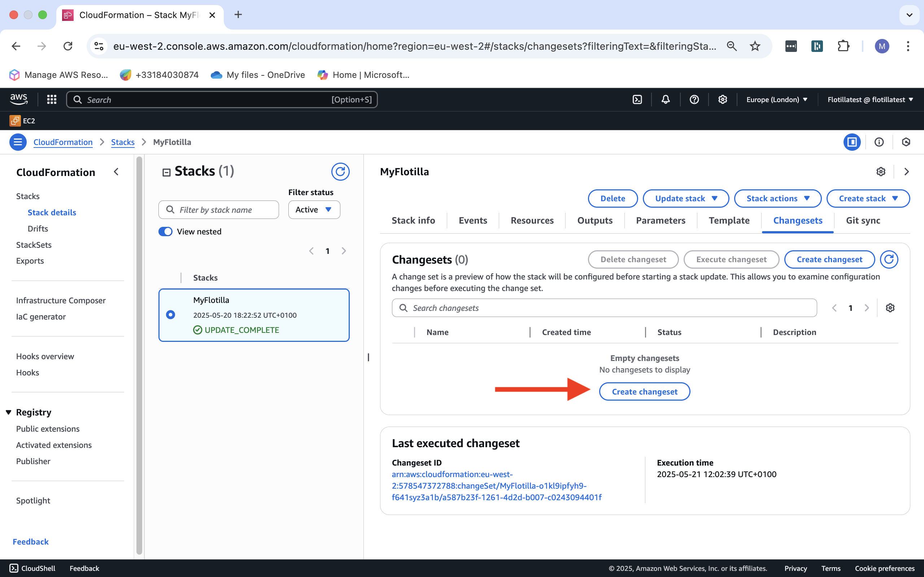Click the Search changesets field
The image size is (924, 577).
coord(604,308)
